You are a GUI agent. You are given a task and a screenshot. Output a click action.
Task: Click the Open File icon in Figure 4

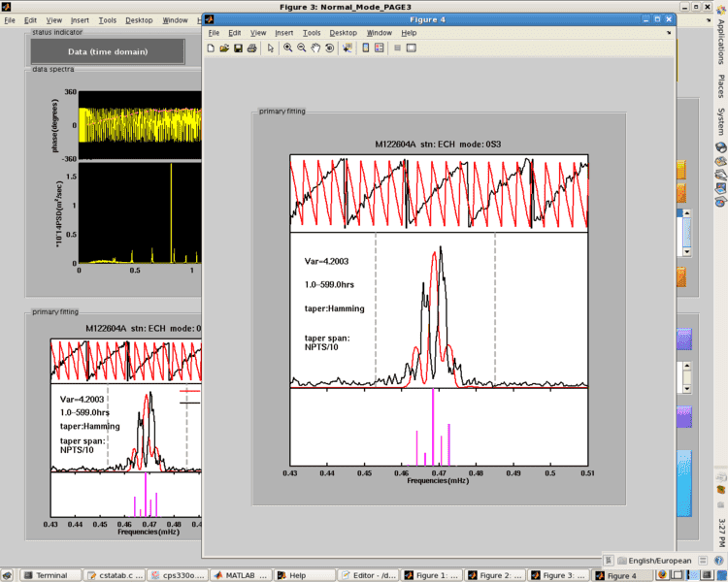[224, 48]
